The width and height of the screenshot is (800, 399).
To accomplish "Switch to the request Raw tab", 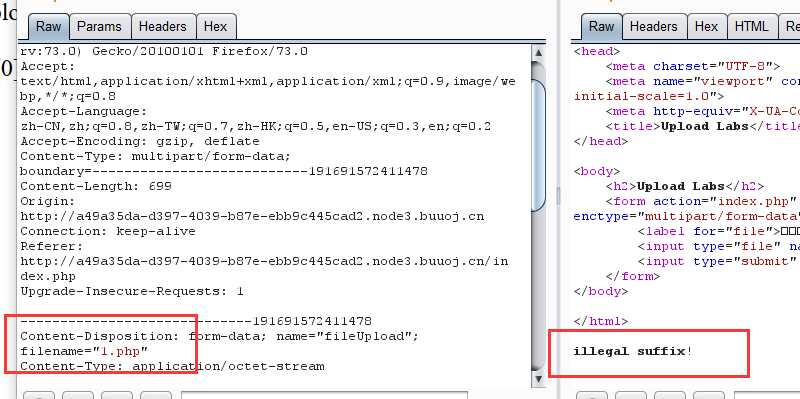I will pos(48,27).
